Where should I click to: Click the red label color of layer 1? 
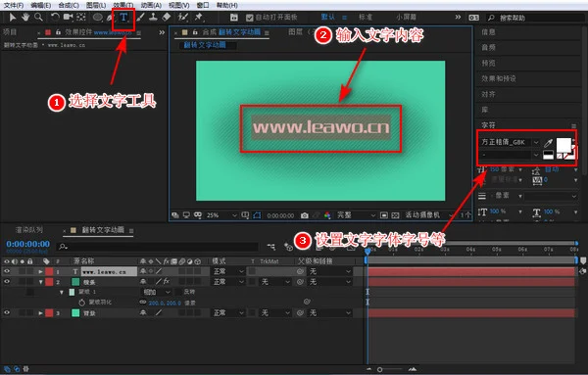click(x=49, y=271)
